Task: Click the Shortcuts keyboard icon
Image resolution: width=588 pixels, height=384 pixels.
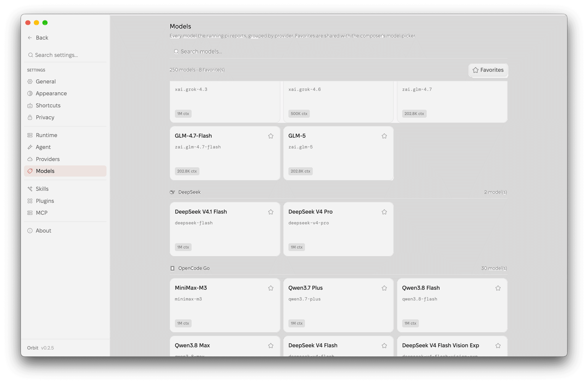Action: tap(30, 105)
